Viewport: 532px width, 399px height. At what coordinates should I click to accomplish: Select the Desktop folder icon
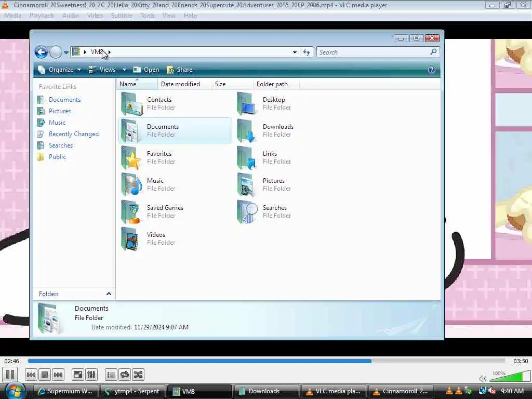246,103
